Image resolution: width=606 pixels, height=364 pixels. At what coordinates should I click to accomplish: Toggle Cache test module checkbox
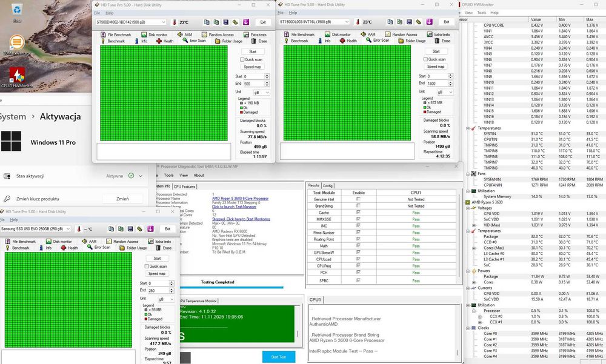[x=358, y=212]
